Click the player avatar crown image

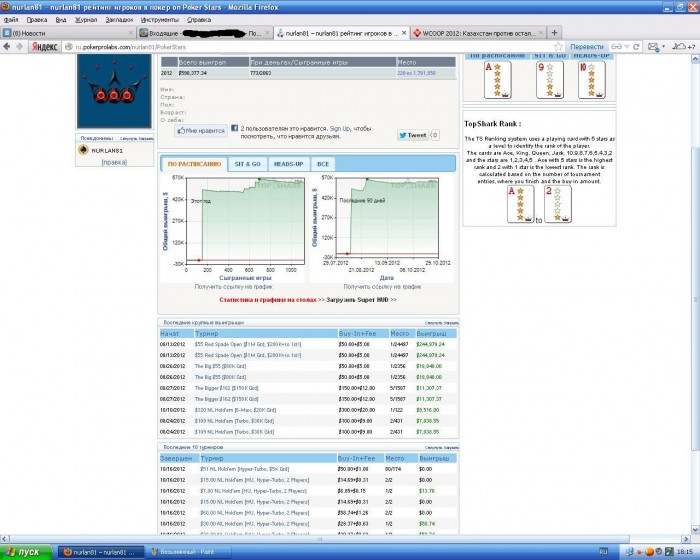[114, 91]
